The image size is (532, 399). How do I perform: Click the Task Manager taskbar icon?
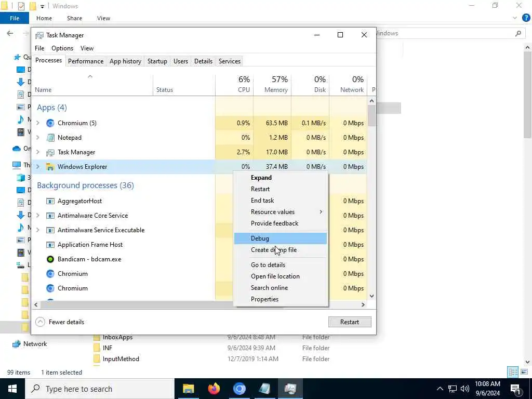coord(290,389)
